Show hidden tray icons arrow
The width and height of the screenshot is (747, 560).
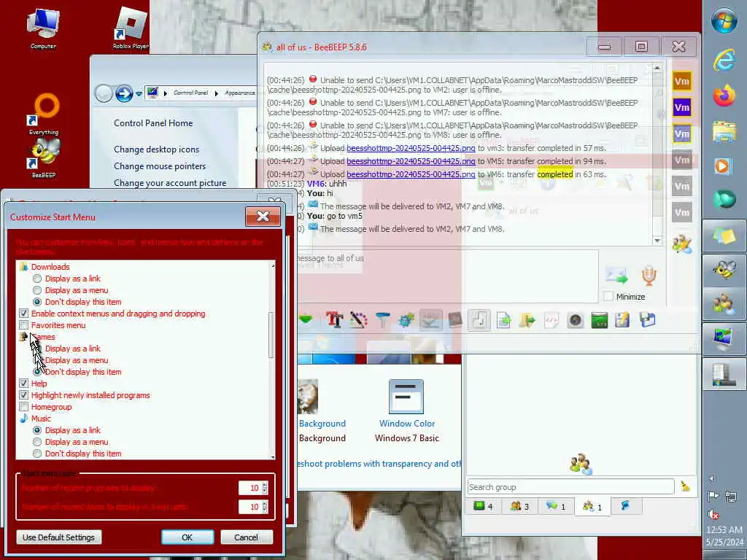pyautogui.click(x=712, y=478)
